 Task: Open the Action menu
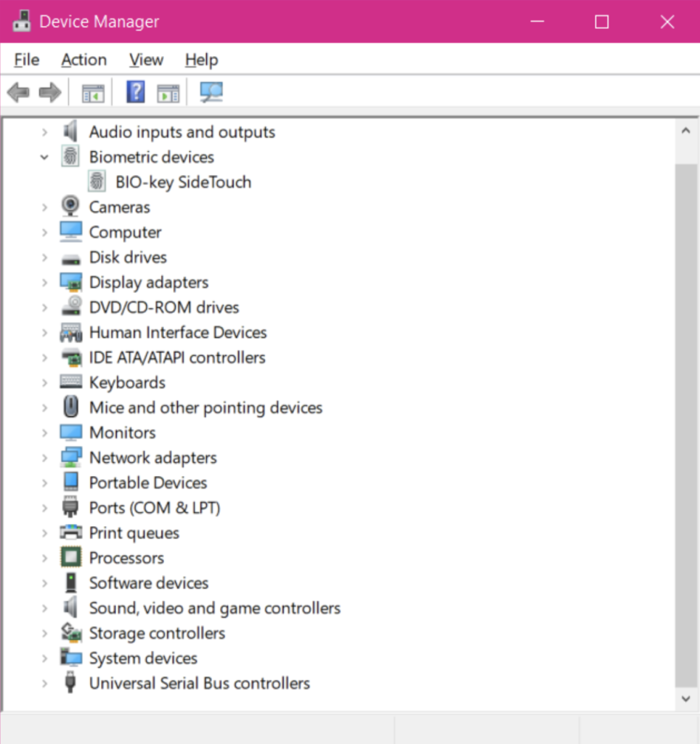point(84,60)
